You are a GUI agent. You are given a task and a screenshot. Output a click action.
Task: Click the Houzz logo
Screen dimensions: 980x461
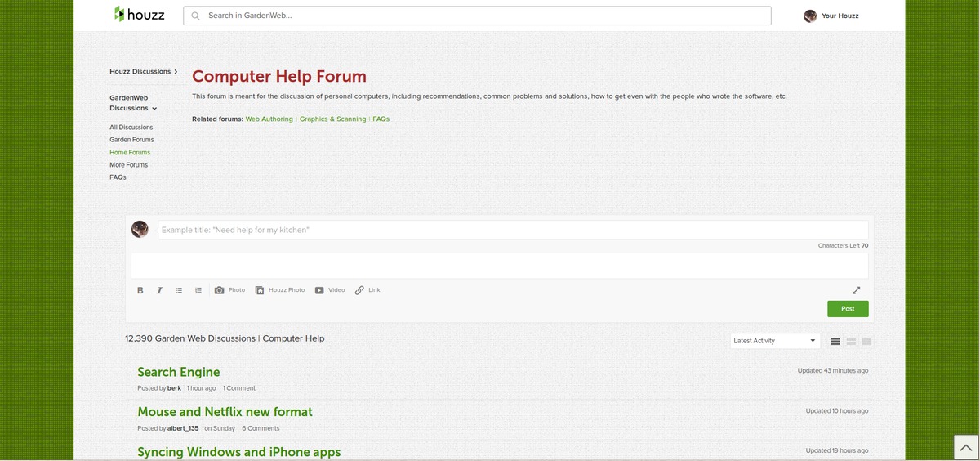tap(139, 15)
